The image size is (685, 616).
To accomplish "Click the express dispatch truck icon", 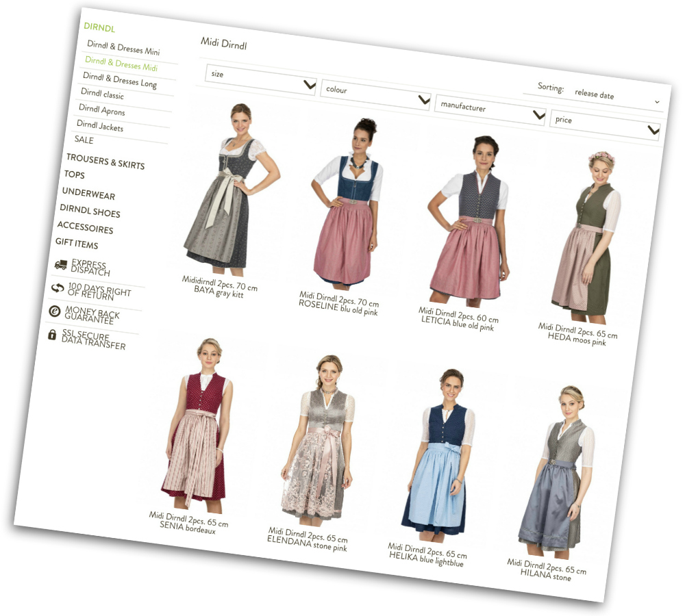I will [x=61, y=264].
